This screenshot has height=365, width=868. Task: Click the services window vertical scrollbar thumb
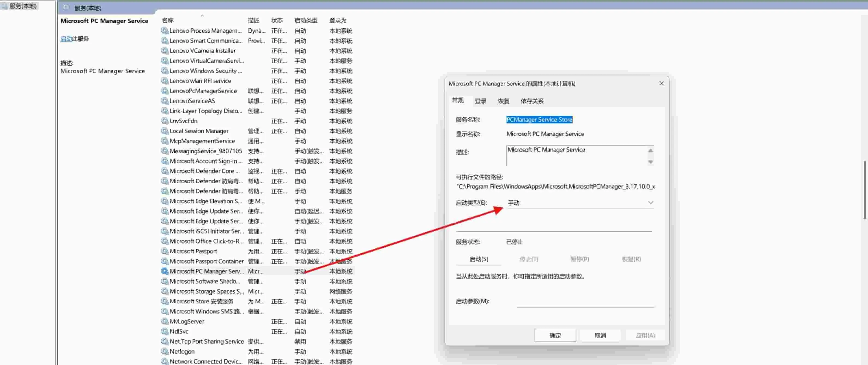(x=865, y=190)
